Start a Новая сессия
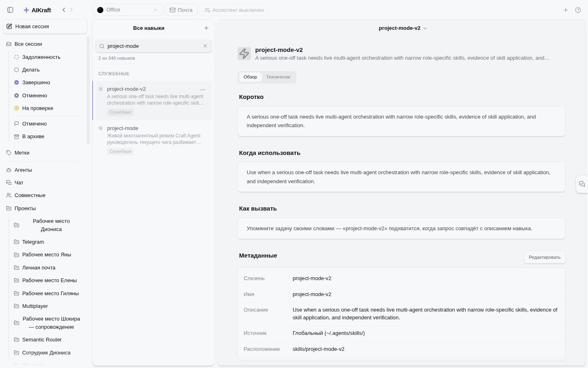Screen dimensions: 588x368 [45, 27]
